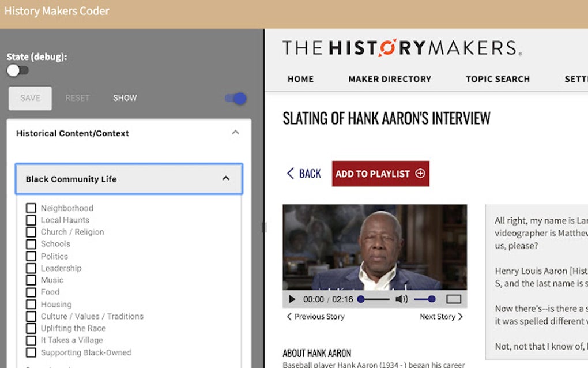Image resolution: width=588 pixels, height=368 pixels.
Task: Check the Politics checkbox
Action: pyautogui.click(x=31, y=256)
